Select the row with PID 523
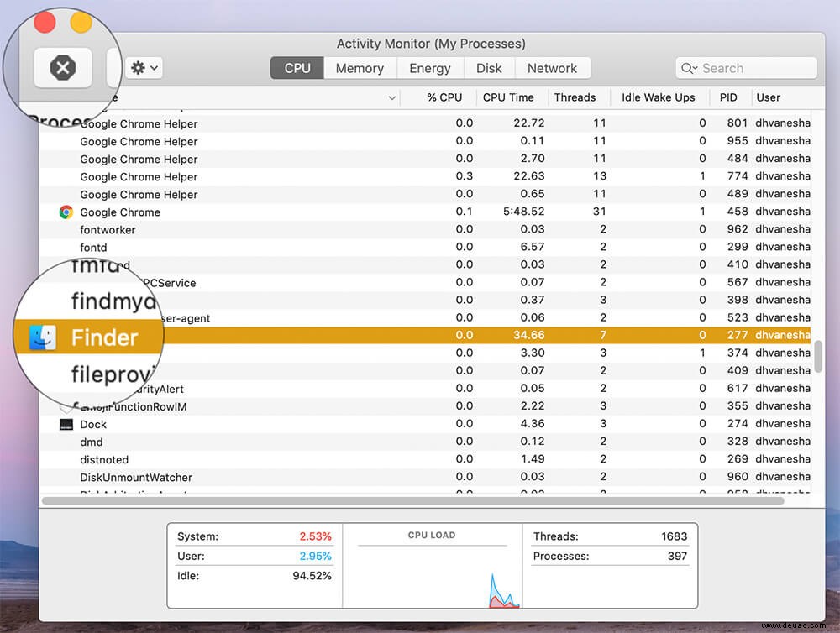Screen dimensions: 840x633 [x=425, y=317]
